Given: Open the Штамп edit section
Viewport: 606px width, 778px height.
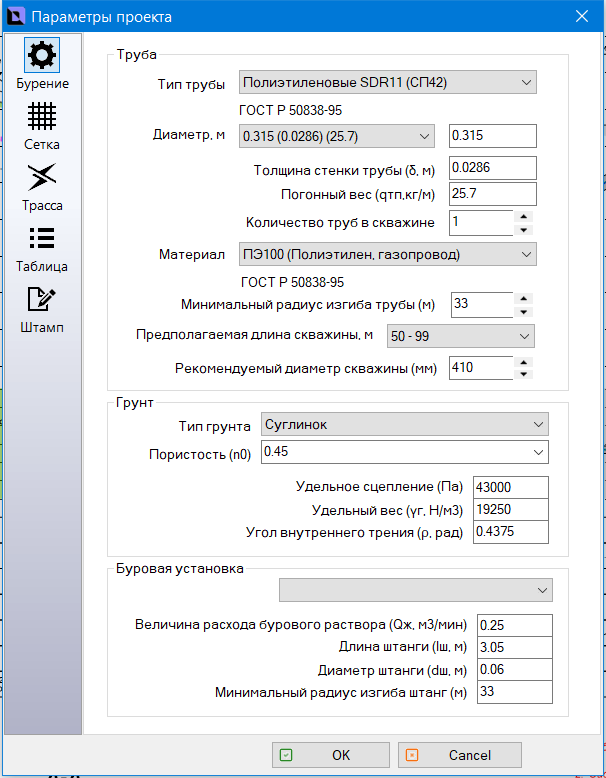Looking at the screenshot, I should tap(42, 310).
